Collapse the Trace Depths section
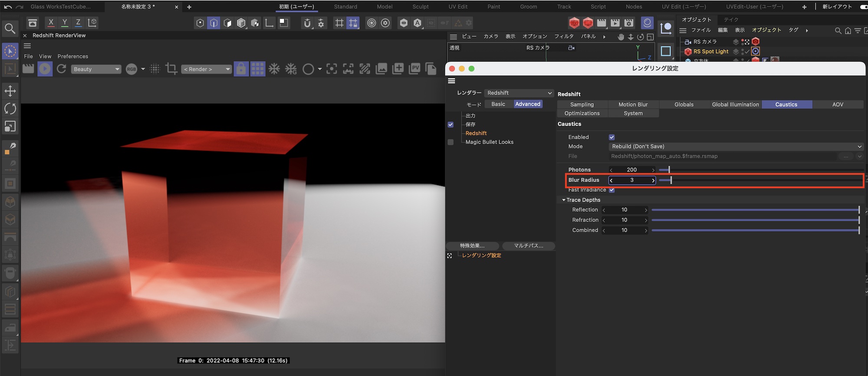Screen dimensions: 868x376 pyautogui.click(x=564, y=200)
